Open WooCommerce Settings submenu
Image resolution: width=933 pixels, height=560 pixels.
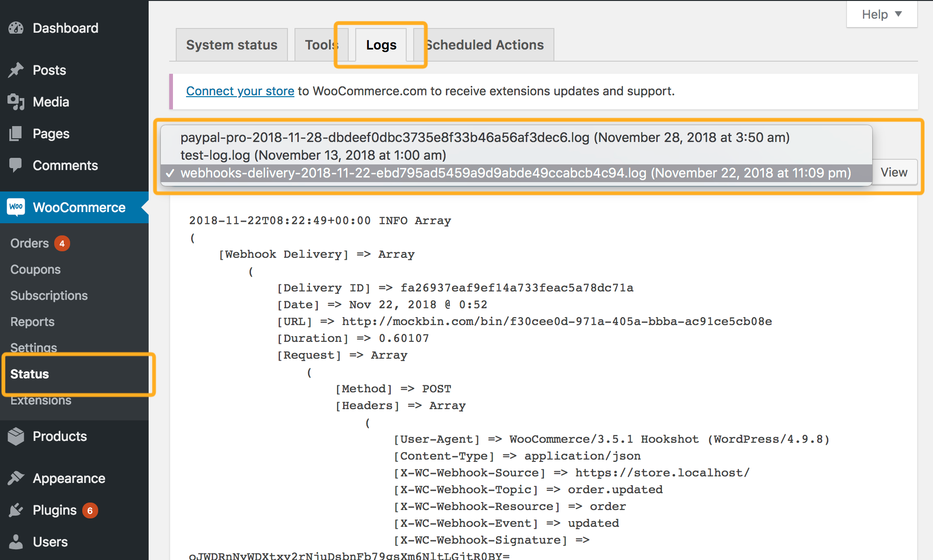click(x=34, y=347)
